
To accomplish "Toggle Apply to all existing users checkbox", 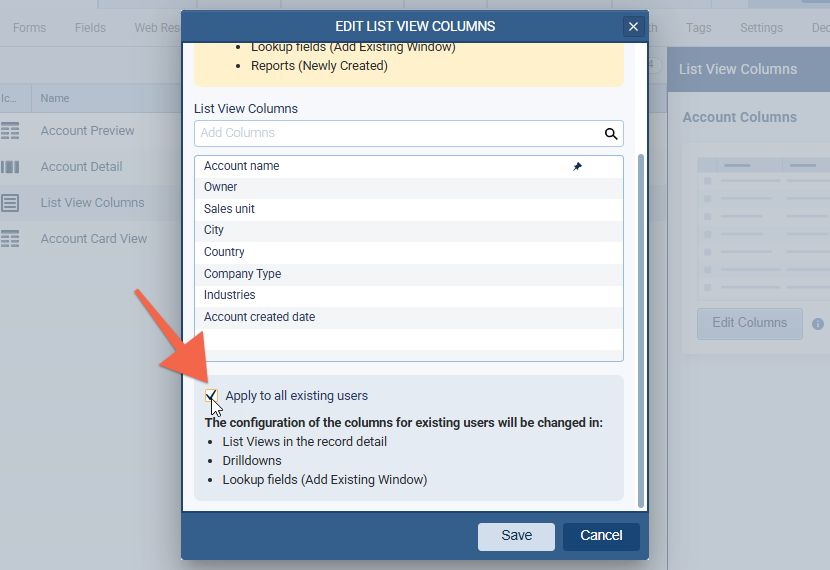I will [211, 396].
